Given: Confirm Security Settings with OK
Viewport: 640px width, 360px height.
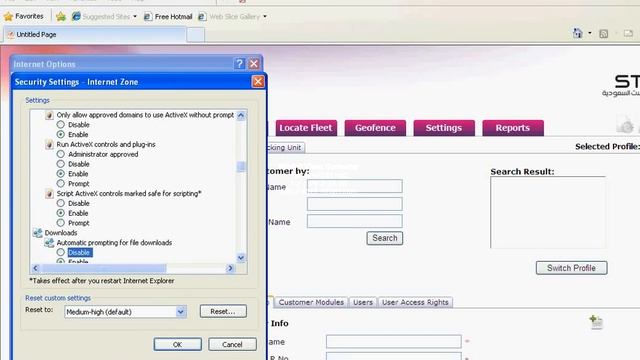Looking at the screenshot, I should pyautogui.click(x=178, y=344).
